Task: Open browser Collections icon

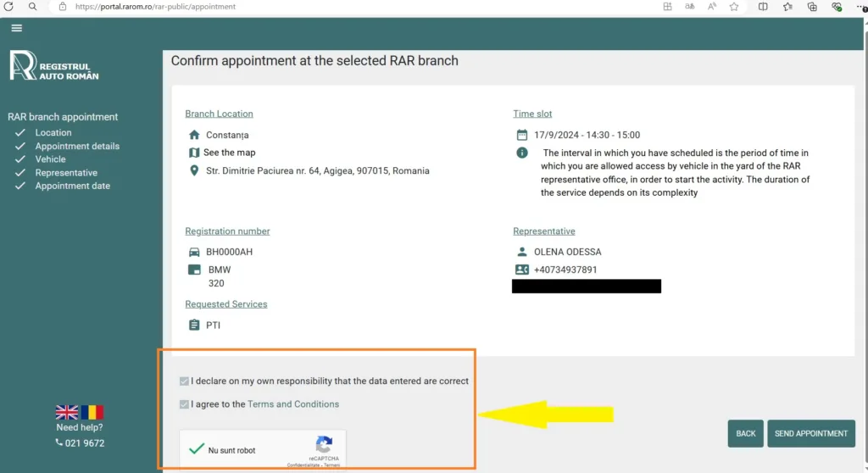Action: click(812, 7)
